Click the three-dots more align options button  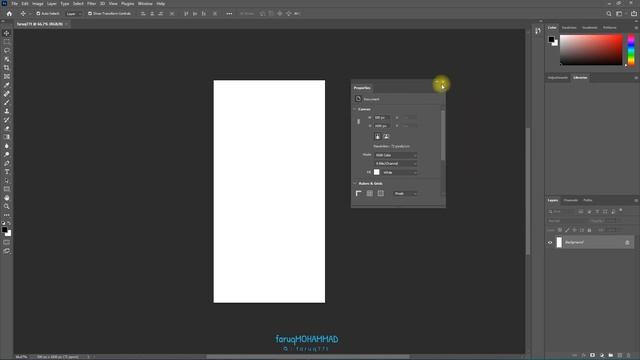click(229, 13)
